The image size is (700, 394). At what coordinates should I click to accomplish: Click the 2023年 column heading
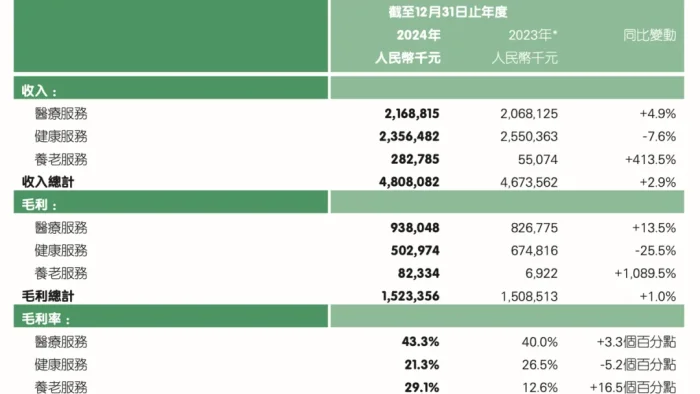tap(533, 35)
